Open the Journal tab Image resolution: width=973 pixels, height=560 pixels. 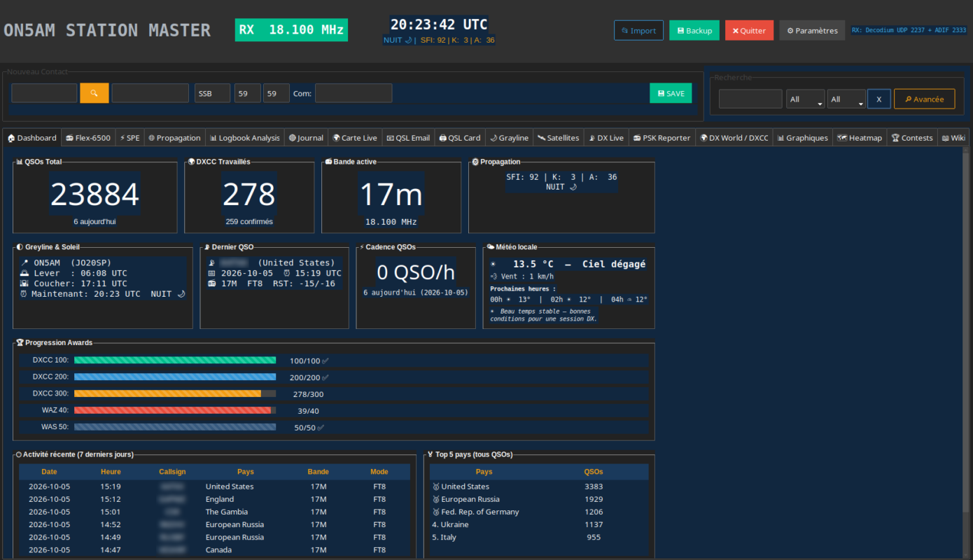coord(306,138)
